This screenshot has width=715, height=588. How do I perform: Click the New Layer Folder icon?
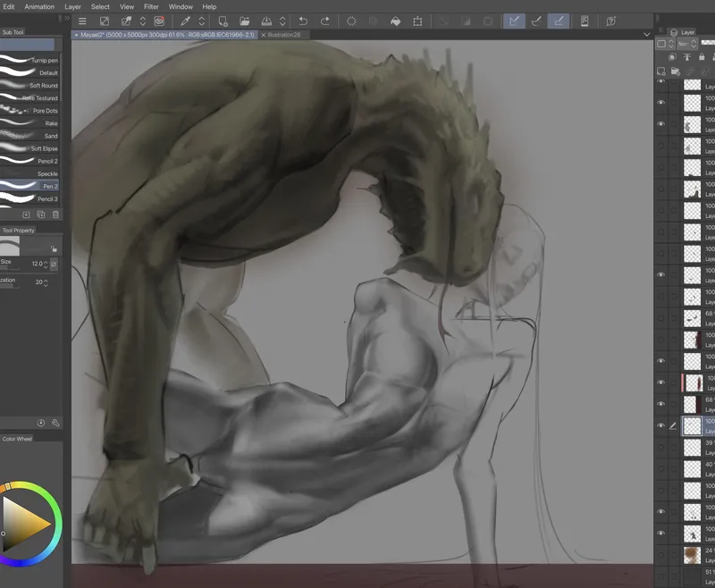click(x=676, y=71)
